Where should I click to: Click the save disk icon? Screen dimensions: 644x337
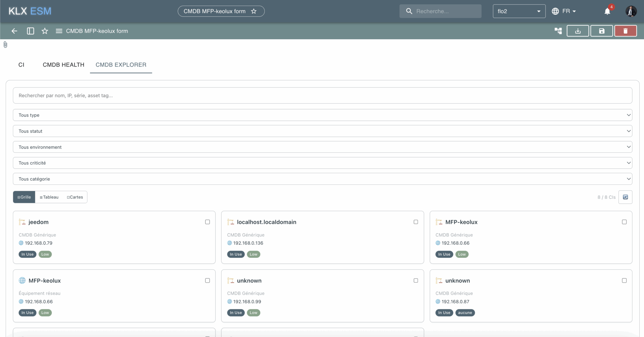click(x=601, y=31)
